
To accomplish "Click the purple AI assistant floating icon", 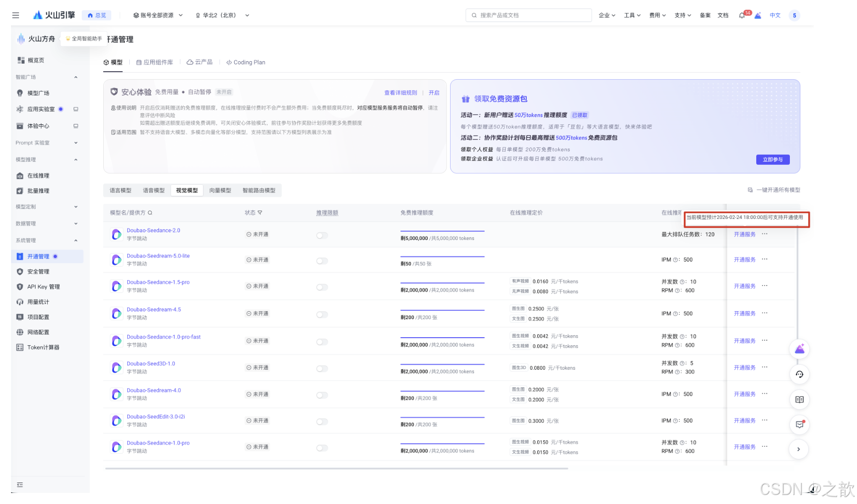I will point(799,349).
